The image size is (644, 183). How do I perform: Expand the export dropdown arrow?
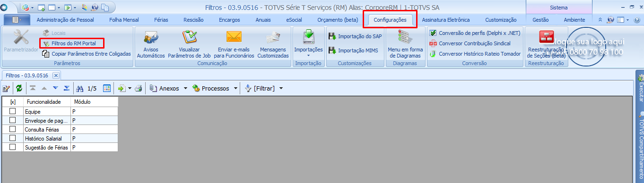[x=130, y=88]
